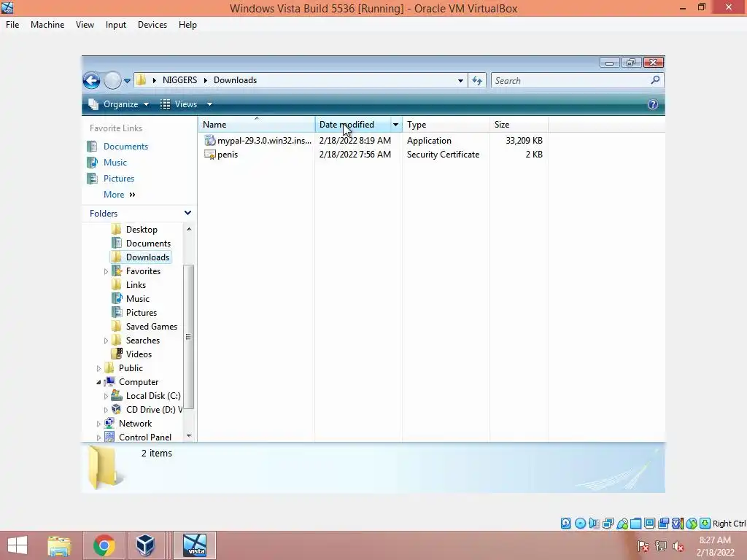The height and width of the screenshot is (560, 747).
Task: Open the VirtualBox Devices menu
Action: [152, 25]
